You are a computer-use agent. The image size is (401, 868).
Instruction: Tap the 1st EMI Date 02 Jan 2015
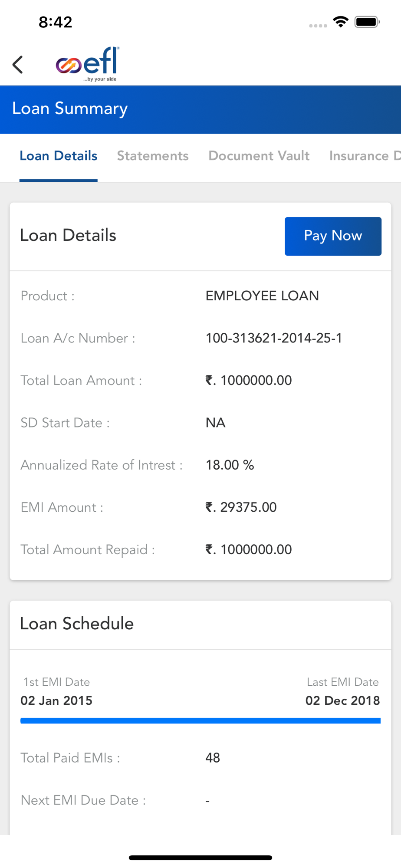(x=56, y=700)
